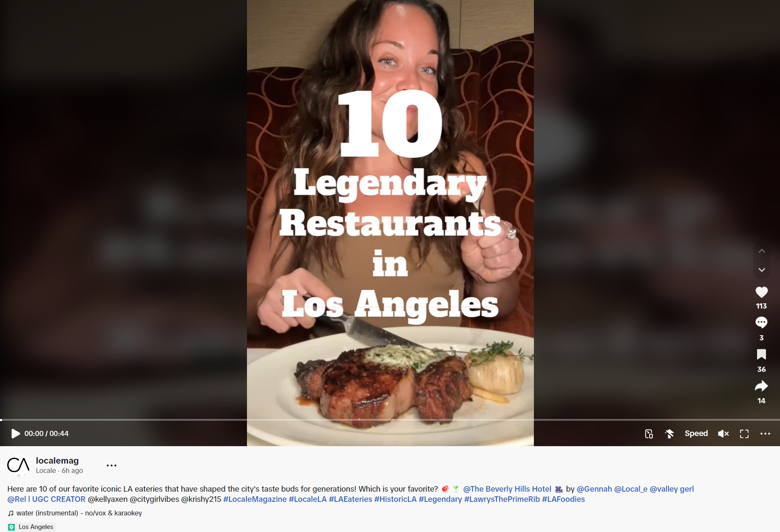Unmute the video sound
This screenshot has width=780, height=532.
[x=723, y=433]
